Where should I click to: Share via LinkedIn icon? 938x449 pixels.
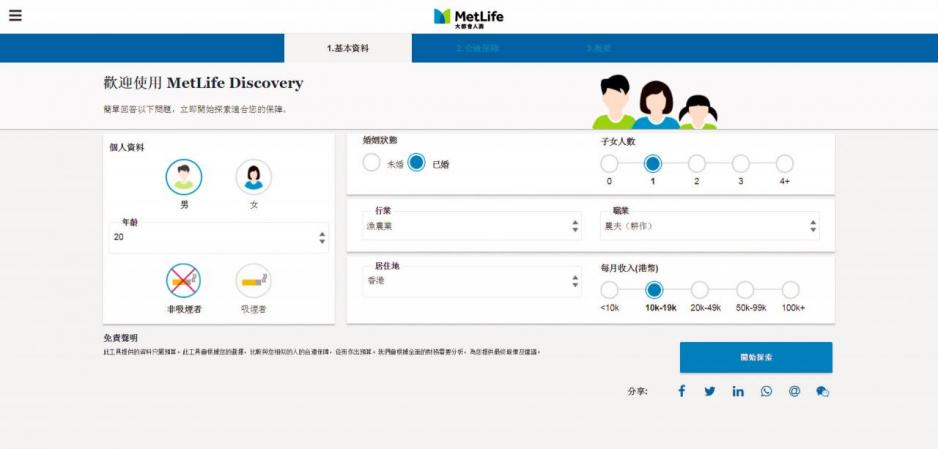(x=738, y=391)
